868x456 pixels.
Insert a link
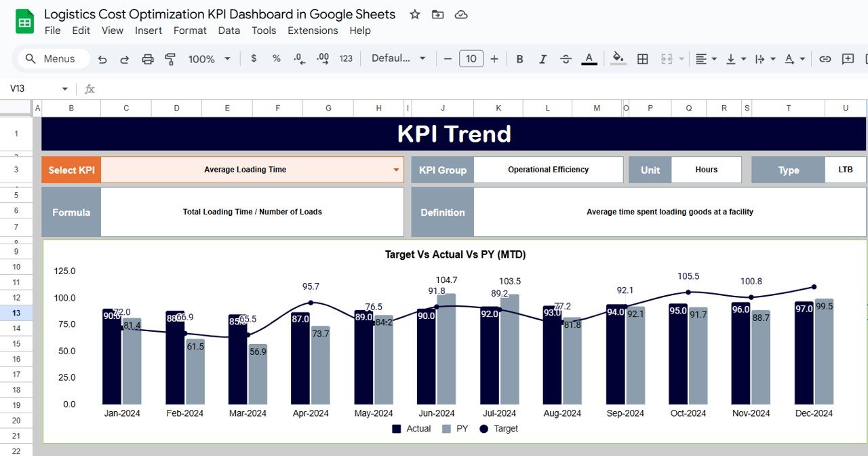(825, 59)
